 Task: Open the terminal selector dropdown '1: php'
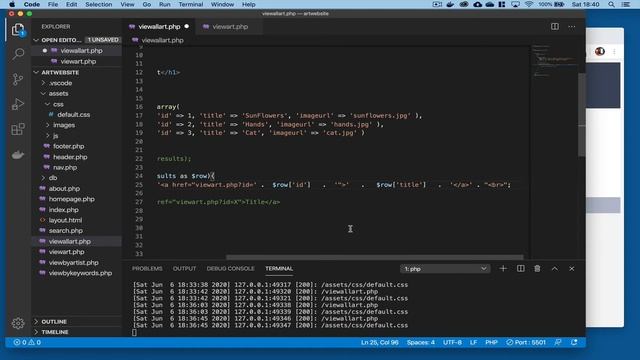445,269
